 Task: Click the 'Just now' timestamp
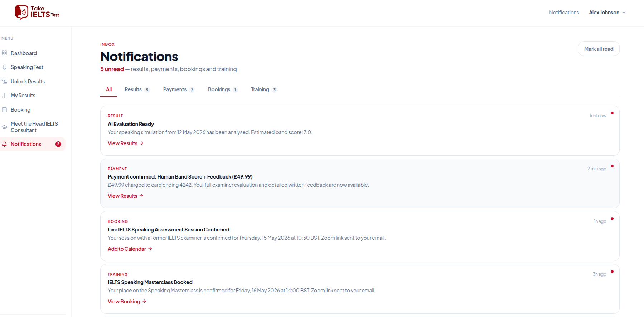[x=598, y=116]
